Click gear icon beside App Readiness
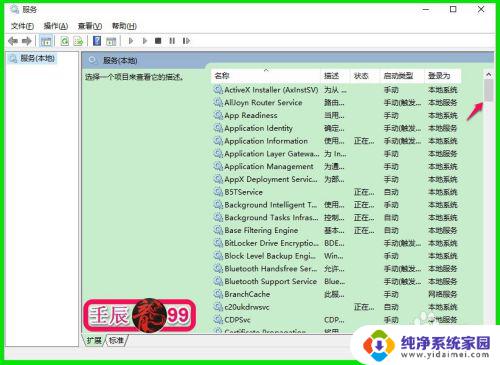This screenshot has height=365, width=500. 218,115
